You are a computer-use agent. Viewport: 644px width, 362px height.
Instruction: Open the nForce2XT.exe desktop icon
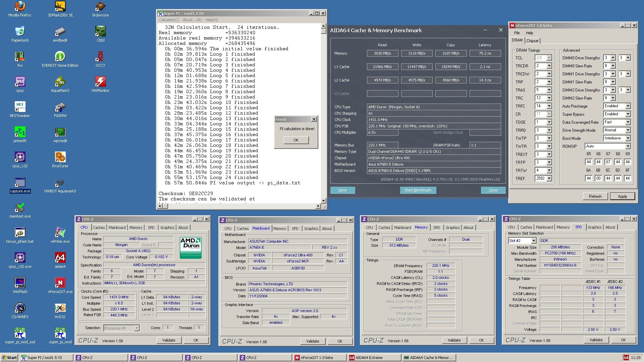[x=60, y=286]
